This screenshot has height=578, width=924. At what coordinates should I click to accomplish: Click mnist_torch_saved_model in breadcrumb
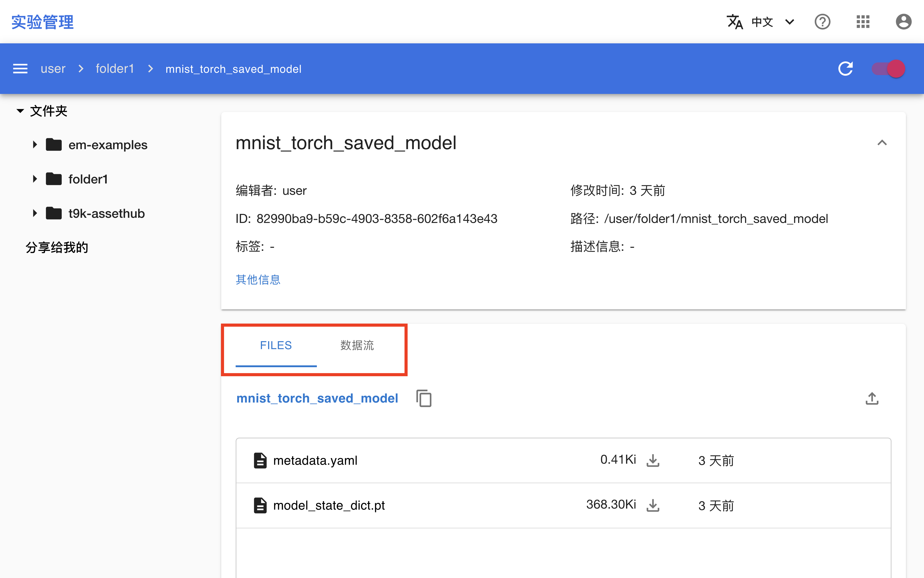[x=233, y=69]
